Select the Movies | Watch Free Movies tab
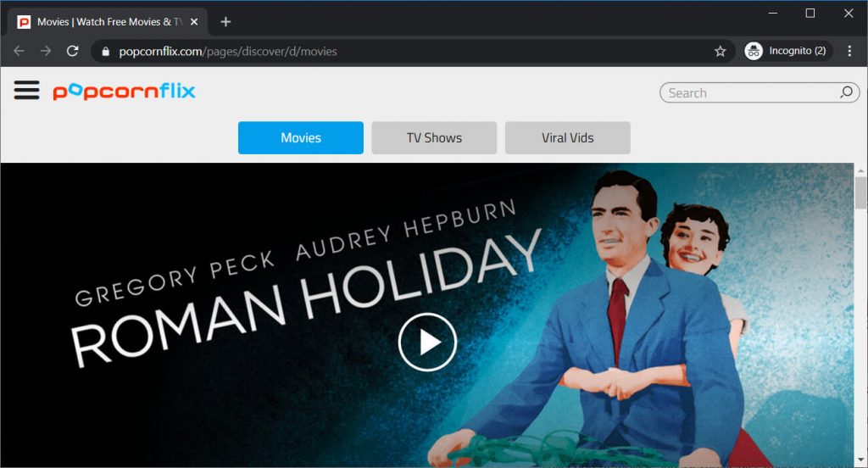 pos(108,21)
